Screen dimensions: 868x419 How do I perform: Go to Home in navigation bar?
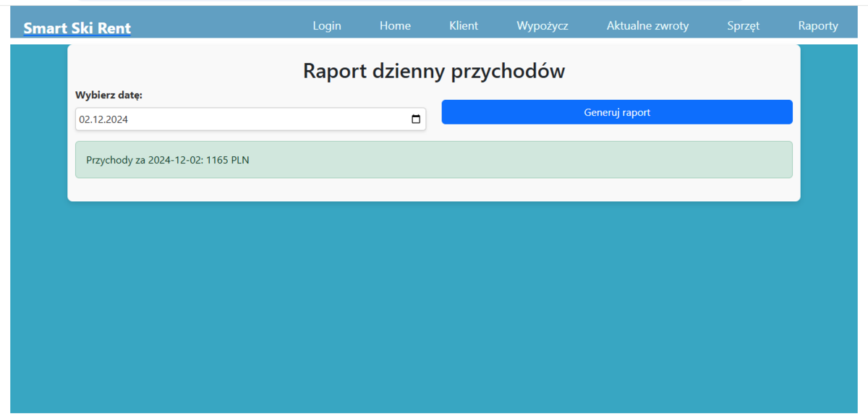pyautogui.click(x=395, y=26)
